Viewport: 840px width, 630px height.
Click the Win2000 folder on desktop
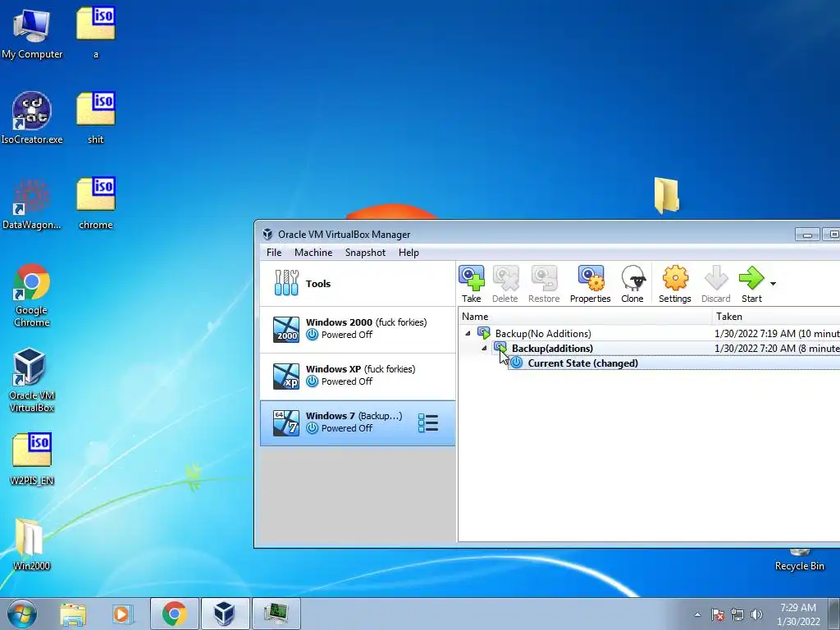tap(30, 544)
